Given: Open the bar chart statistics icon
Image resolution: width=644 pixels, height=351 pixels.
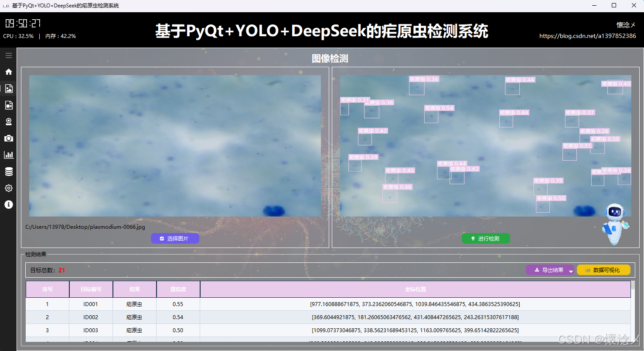Looking at the screenshot, I should coord(8,155).
